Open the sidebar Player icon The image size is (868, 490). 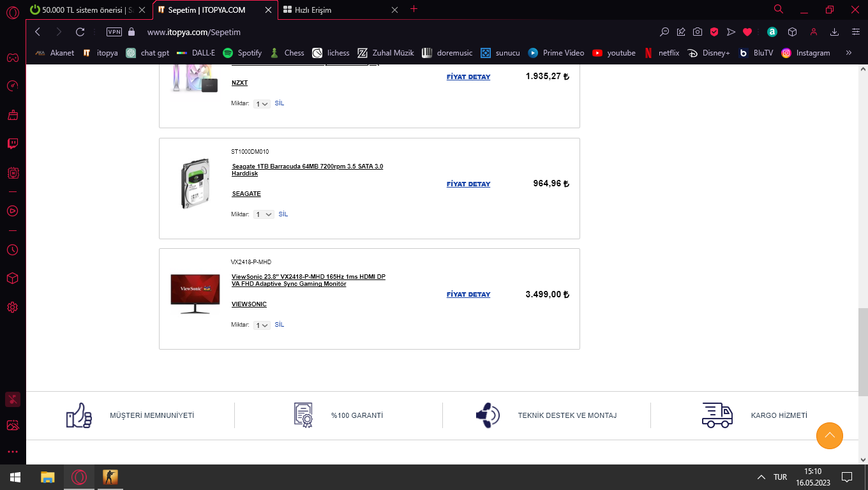pyautogui.click(x=12, y=211)
